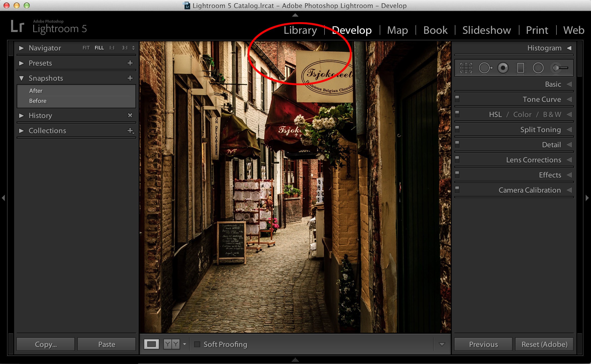
Task: Open the Slideshow module
Action: pyautogui.click(x=487, y=30)
